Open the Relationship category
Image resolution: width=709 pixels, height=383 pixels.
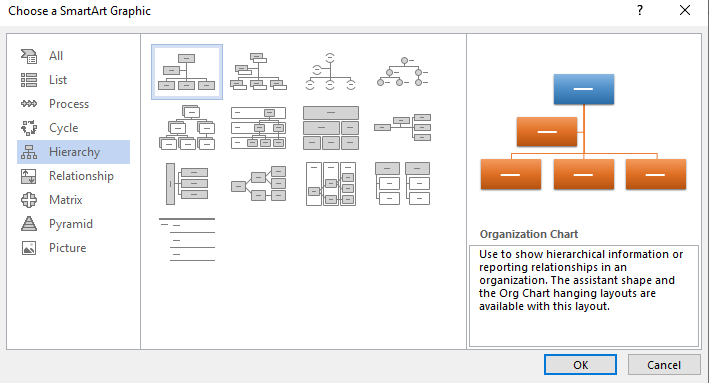74,176
